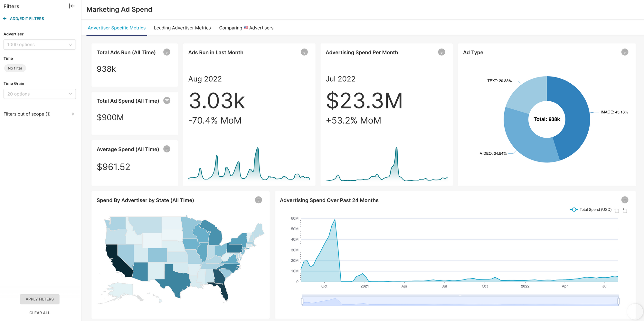The height and width of the screenshot is (321, 644).
Task: Click the Time 'No filter' pill
Action: 15,68
